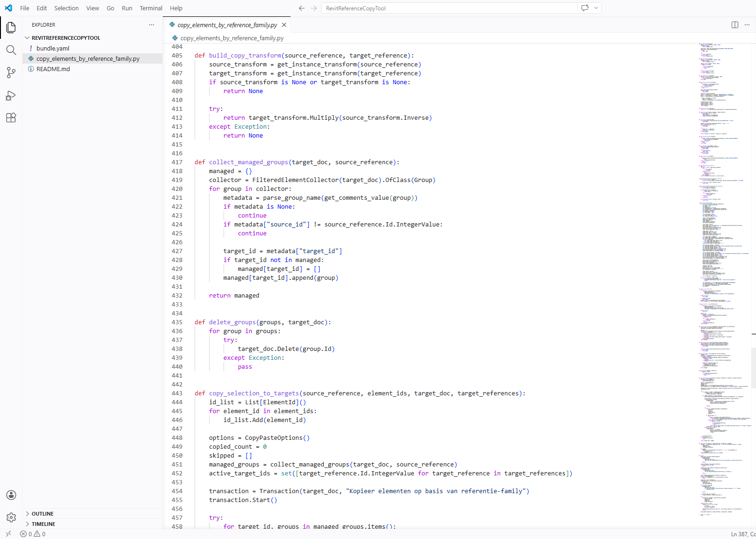Click the delete_groups function name
Image resolution: width=756 pixels, height=539 pixels.
[233, 322]
